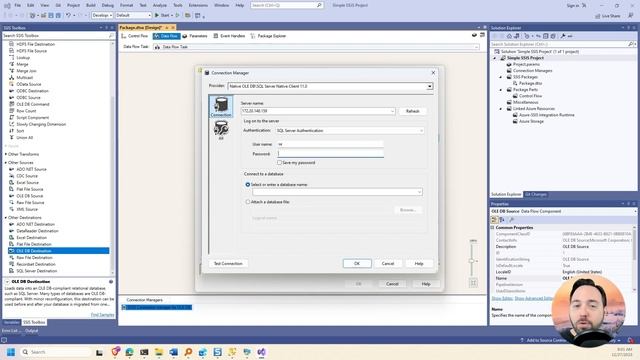Collapse Other Sources group in toolbox

[6, 162]
